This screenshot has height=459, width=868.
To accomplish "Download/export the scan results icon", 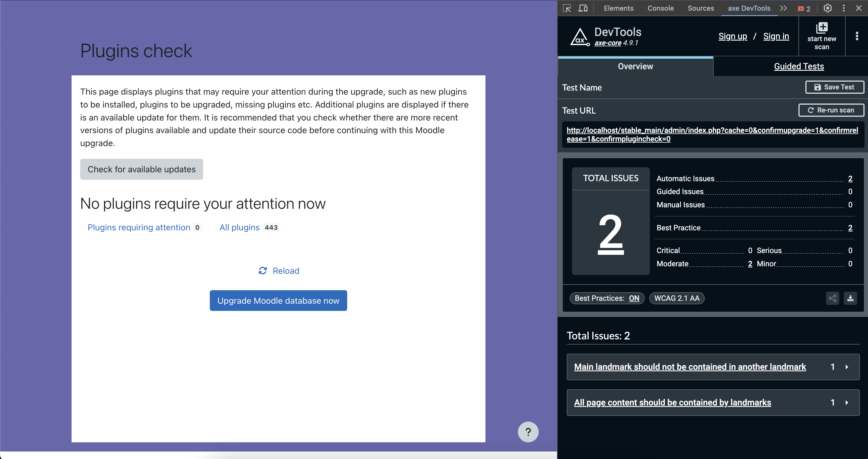I will (850, 298).
